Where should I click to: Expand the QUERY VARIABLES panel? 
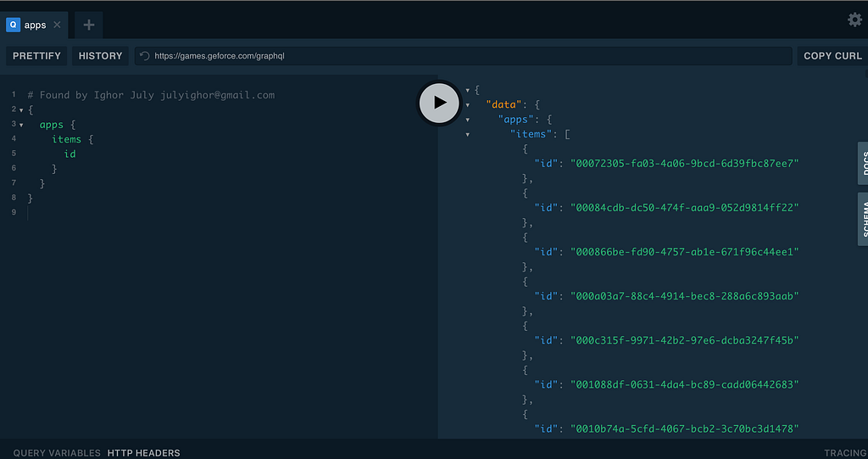[x=57, y=453]
